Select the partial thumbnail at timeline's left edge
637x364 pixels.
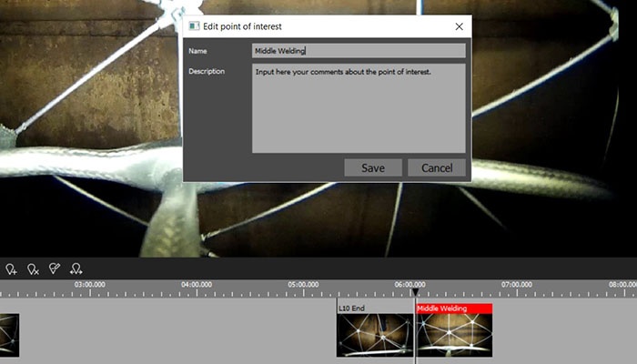[x=9, y=335]
